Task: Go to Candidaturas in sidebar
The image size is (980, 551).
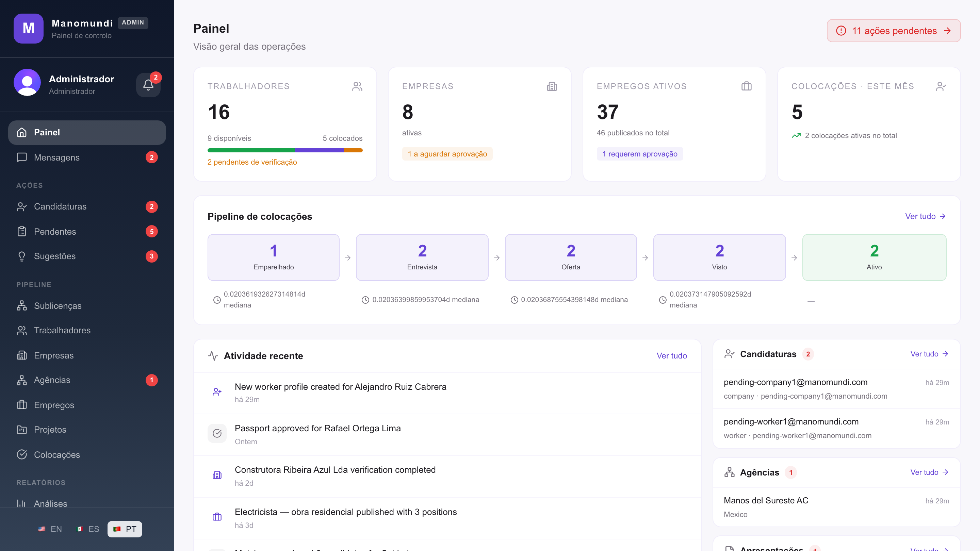Action: (87, 206)
